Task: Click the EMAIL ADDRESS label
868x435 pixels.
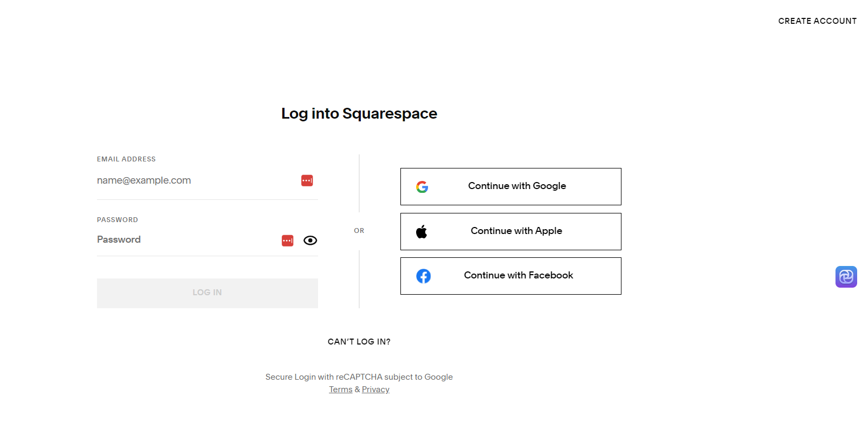Action: tap(126, 159)
